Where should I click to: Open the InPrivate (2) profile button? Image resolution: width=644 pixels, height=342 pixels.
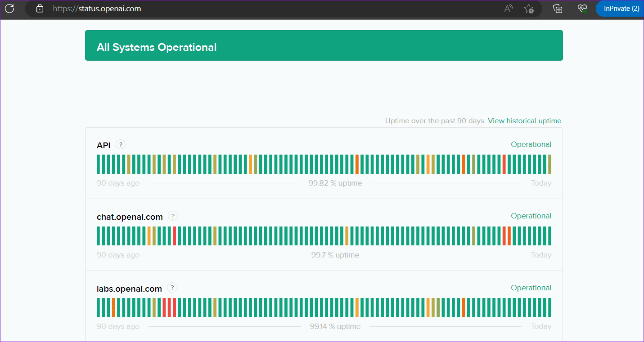pos(620,8)
